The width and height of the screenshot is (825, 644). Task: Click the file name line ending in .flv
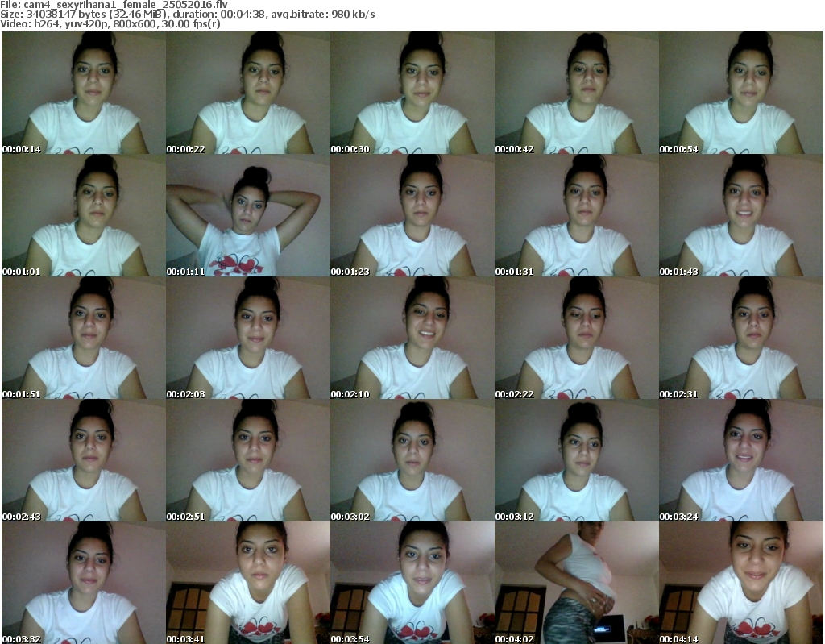pos(114,5)
